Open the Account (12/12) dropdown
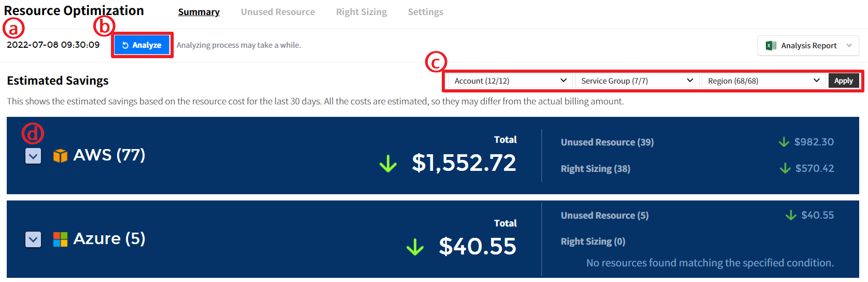This screenshot has height=282, width=868. click(510, 81)
